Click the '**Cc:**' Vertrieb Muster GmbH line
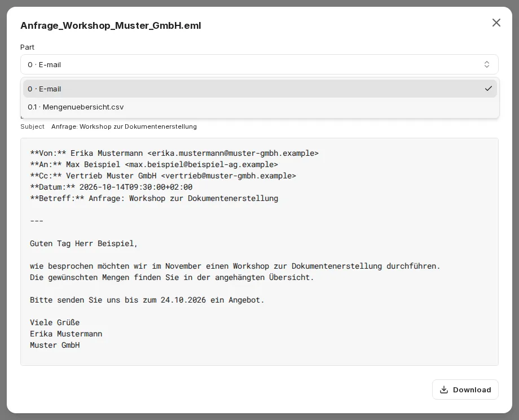The width and height of the screenshot is (519, 420). [163, 176]
